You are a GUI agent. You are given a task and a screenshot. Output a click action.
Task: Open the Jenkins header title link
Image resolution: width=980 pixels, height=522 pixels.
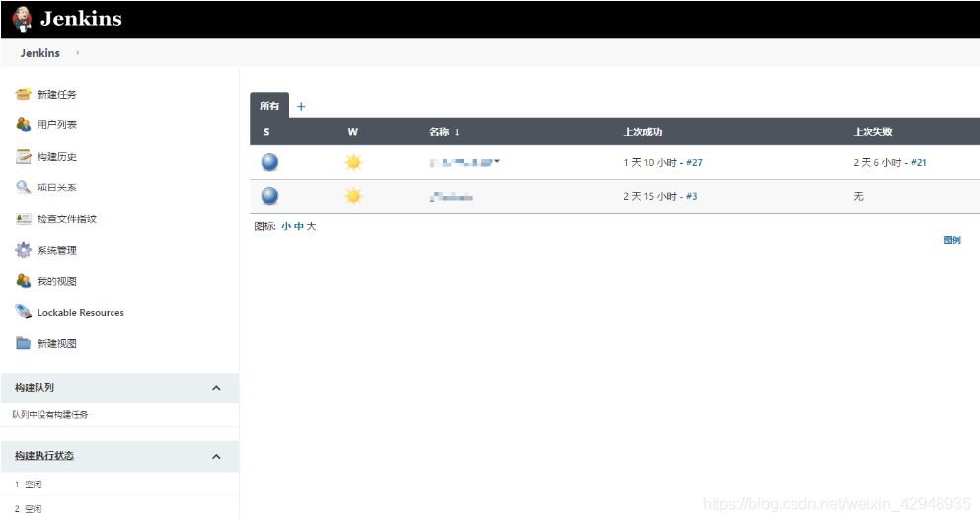pyautogui.click(x=81, y=19)
